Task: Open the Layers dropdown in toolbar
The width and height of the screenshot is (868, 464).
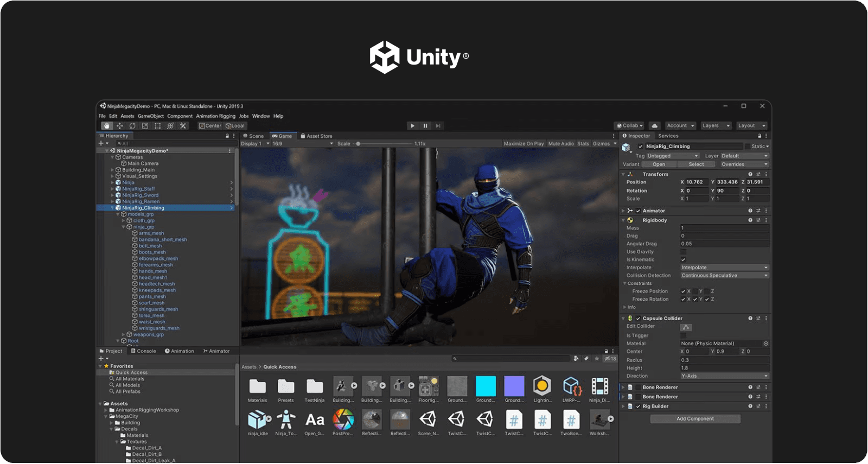Action: (x=716, y=126)
